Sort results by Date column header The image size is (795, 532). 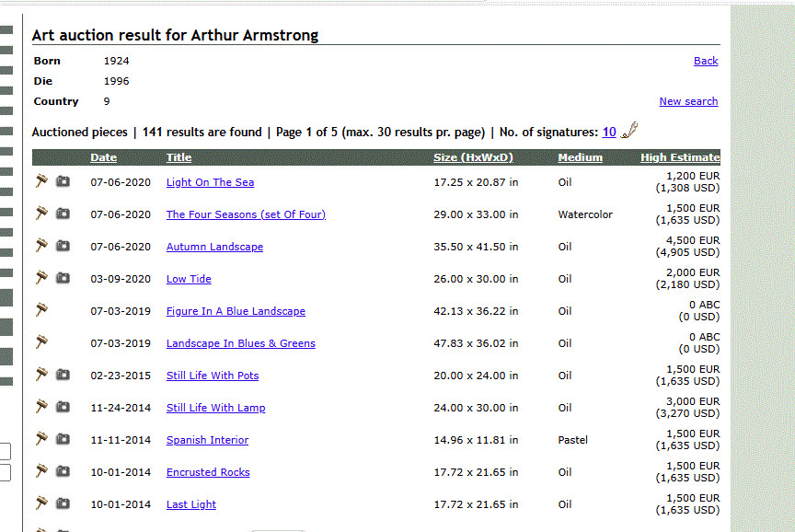(x=103, y=157)
